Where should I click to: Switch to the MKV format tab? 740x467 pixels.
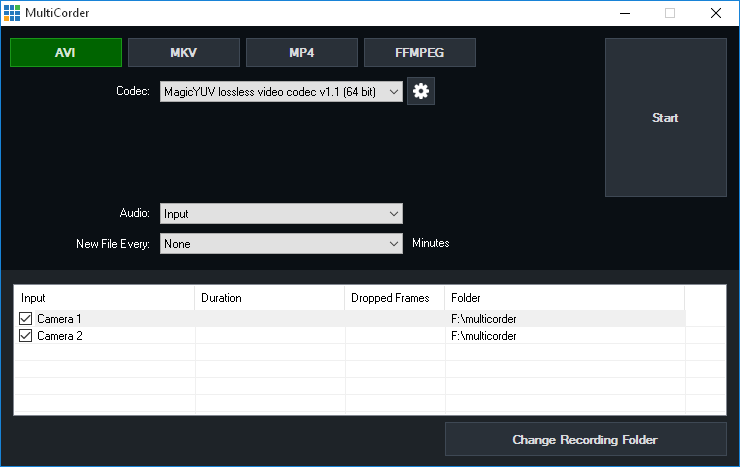[184, 52]
